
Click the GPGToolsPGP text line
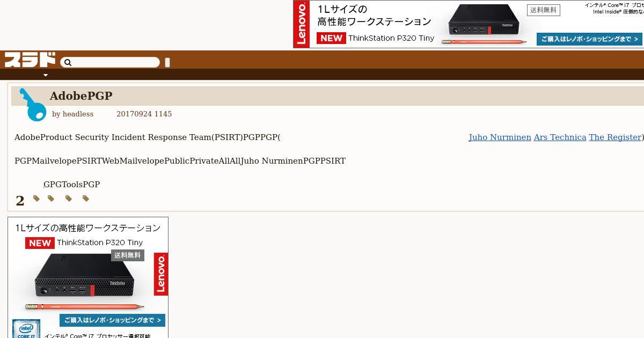(71, 185)
